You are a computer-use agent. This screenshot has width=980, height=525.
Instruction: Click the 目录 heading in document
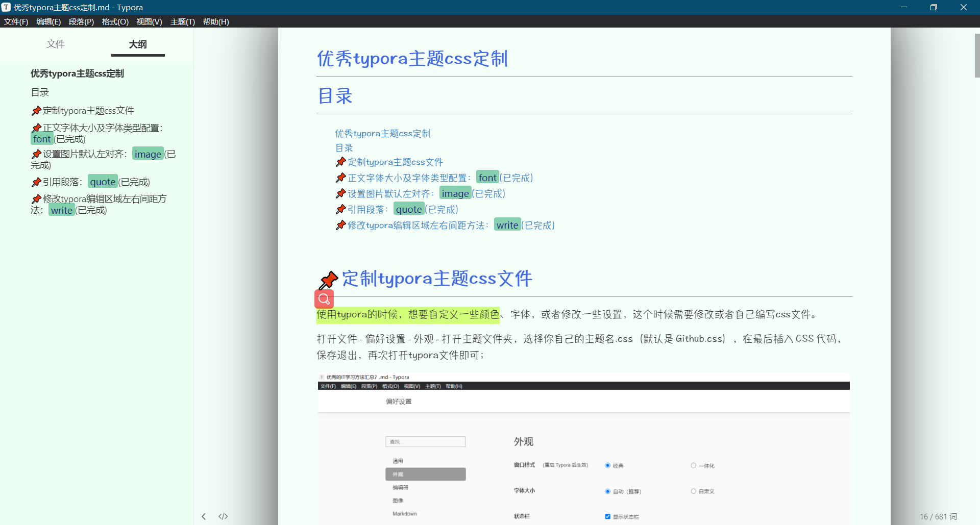[x=335, y=96]
